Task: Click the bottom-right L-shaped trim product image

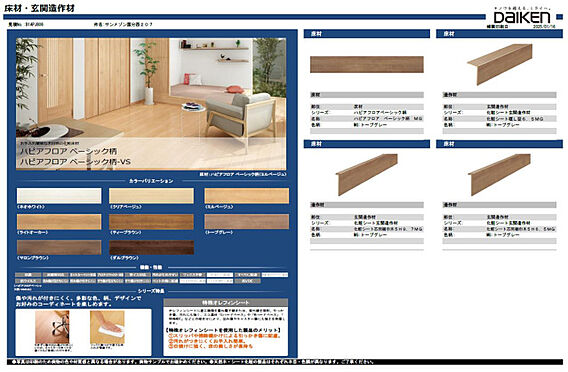Action: pos(499,175)
